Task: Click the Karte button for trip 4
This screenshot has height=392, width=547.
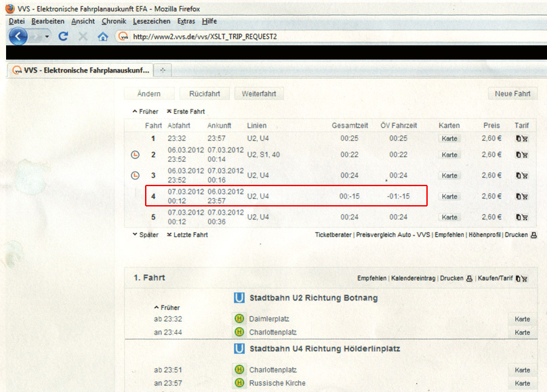Action: (x=449, y=196)
